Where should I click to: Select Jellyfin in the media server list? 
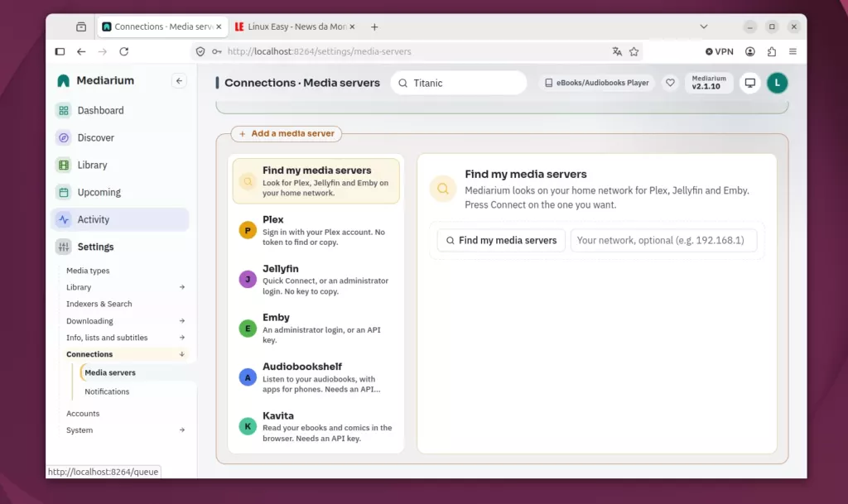(x=316, y=280)
